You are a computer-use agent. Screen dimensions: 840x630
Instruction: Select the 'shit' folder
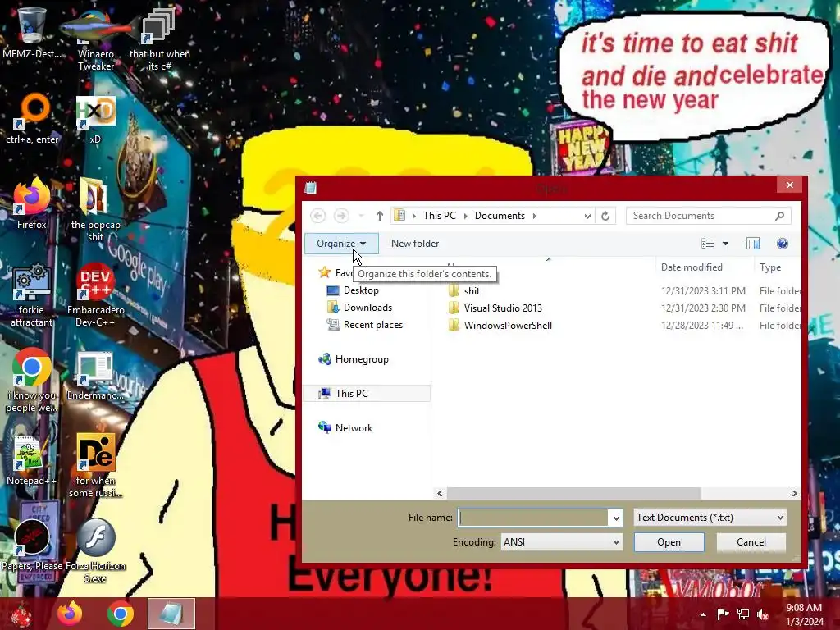pyautogui.click(x=472, y=291)
